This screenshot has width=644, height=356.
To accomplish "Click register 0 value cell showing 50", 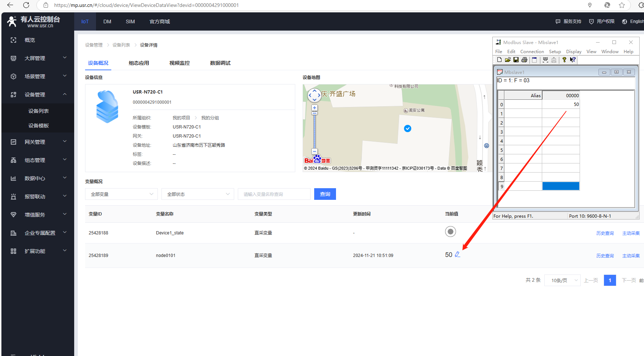I will (x=561, y=104).
